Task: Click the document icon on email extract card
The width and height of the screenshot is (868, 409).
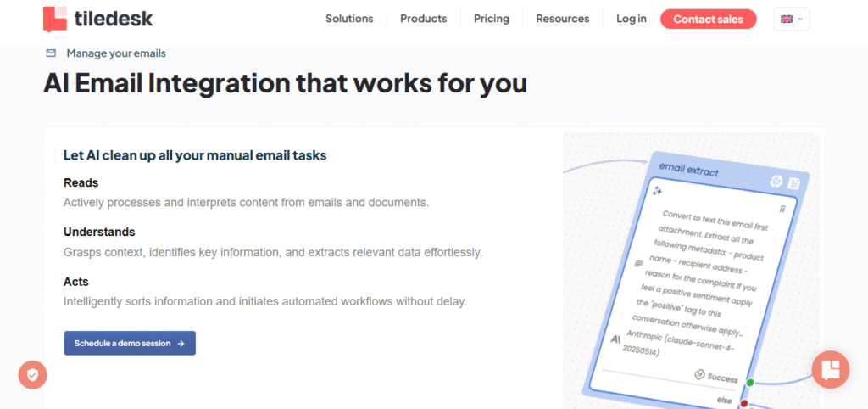Action: (x=794, y=183)
